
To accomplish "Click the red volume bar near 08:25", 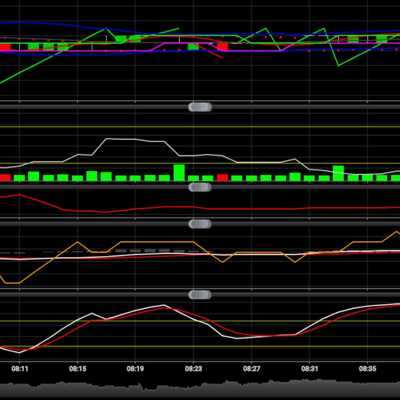I will 222,178.
